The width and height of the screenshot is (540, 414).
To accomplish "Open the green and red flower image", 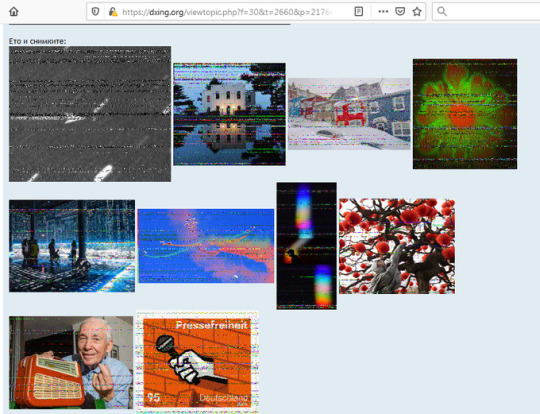I will pos(465,114).
